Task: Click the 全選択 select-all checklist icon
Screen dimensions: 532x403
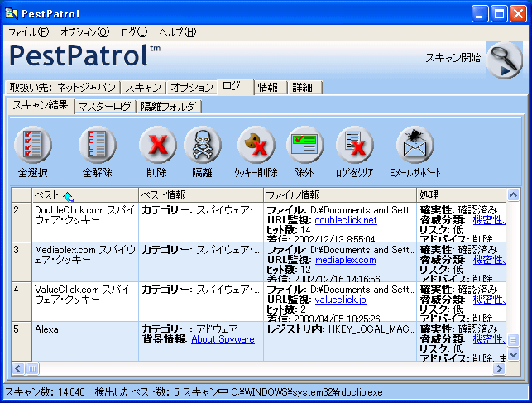Action: pyautogui.click(x=32, y=145)
